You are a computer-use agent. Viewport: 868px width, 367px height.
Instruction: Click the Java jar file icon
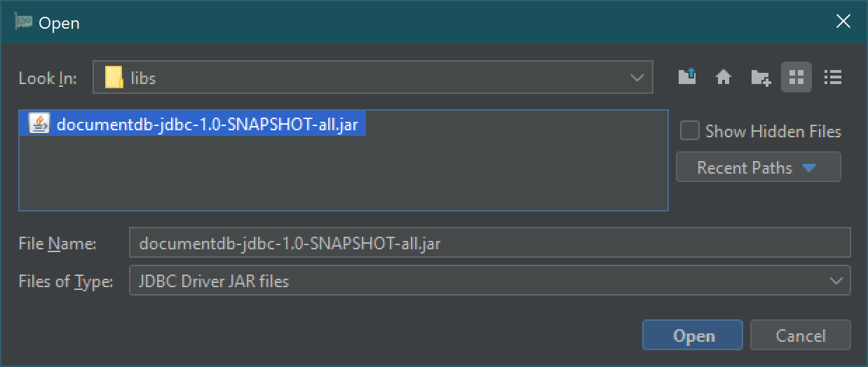pyautogui.click(x=39, y=124)
